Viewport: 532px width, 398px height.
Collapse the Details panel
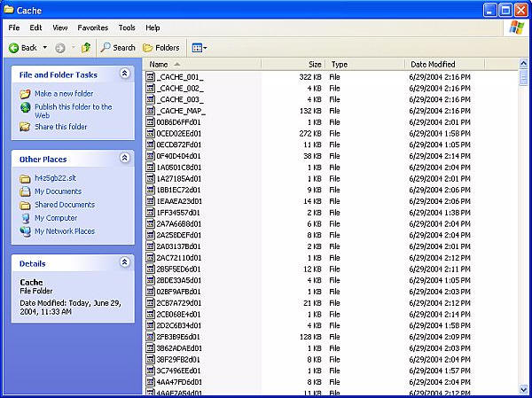click(x=124, y=263)
